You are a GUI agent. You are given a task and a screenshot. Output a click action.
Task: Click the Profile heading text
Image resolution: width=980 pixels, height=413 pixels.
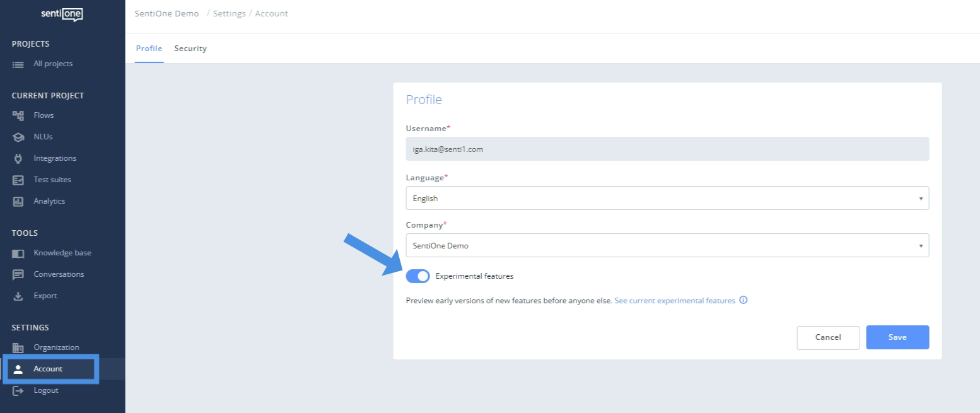click(x=424, y=100)
